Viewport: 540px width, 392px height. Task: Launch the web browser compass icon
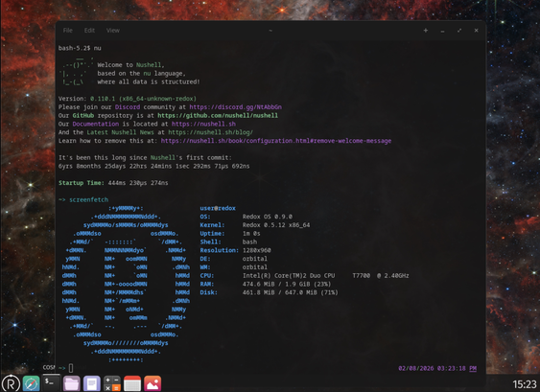[31, 383]
